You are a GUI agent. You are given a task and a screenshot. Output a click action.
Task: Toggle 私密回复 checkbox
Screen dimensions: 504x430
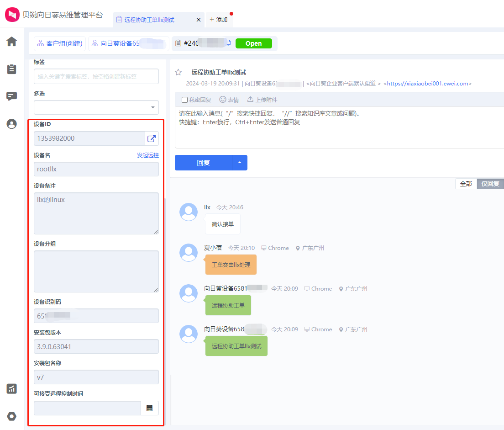(x=184, y=100)
